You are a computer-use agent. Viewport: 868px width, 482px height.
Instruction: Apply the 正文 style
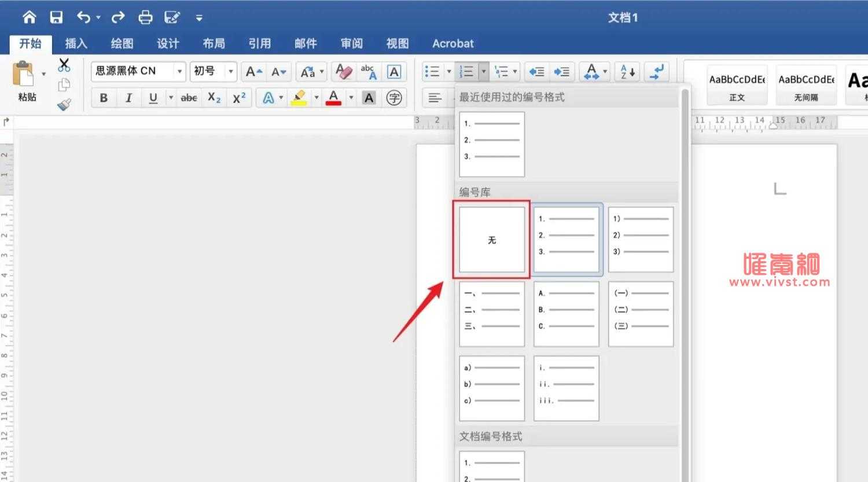[x=737, y=85]
